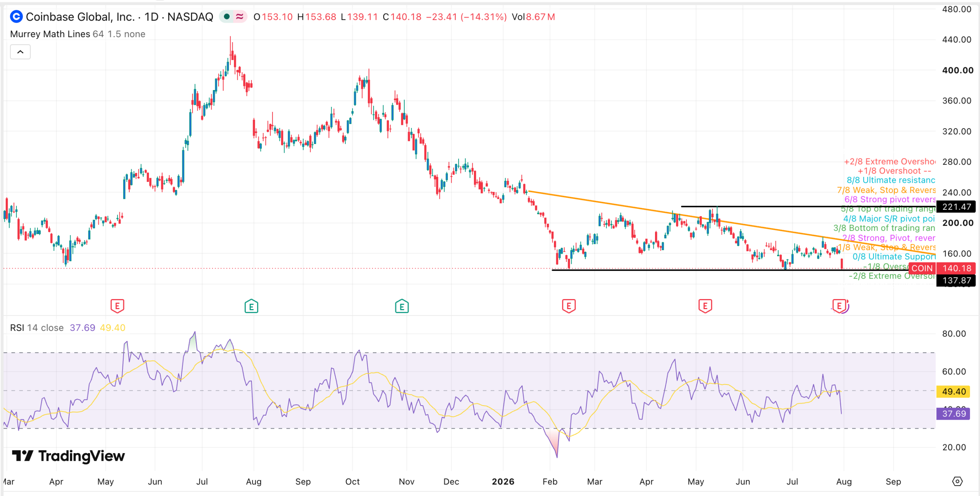Viewport: 980px width, 496px height.
Task: Click the 20.00 RSI axis label
Action: click(x=954, y=447)
